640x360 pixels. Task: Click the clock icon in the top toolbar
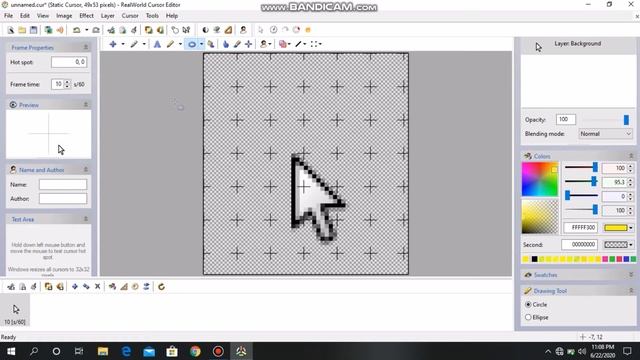pyautogui.click(x=273, y=30)
